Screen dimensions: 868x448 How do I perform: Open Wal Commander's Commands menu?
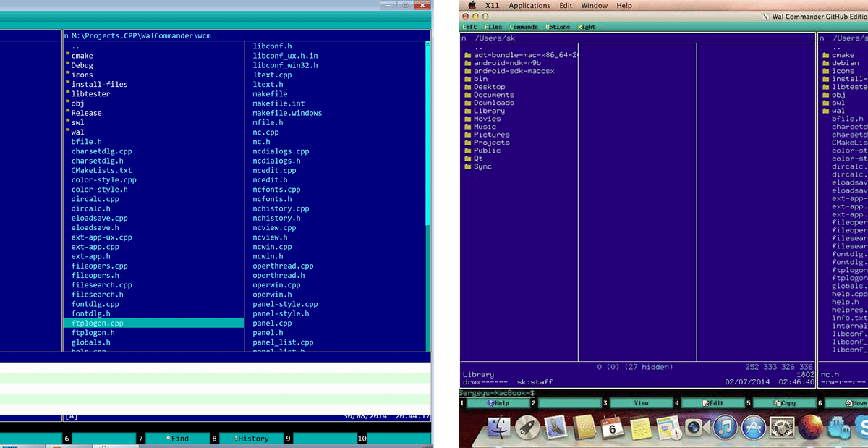(524, 27)
